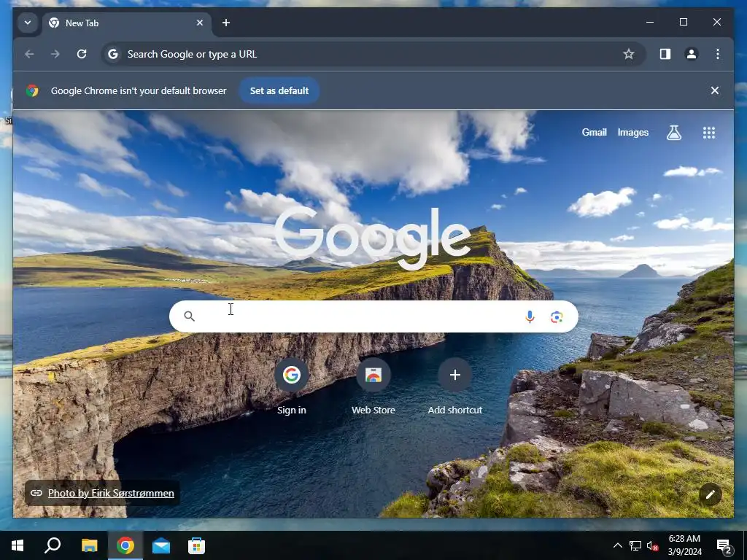This screenshot has height=560, width=747.
Task: Customize this page with pencil icon
Action: coord(710,494)
